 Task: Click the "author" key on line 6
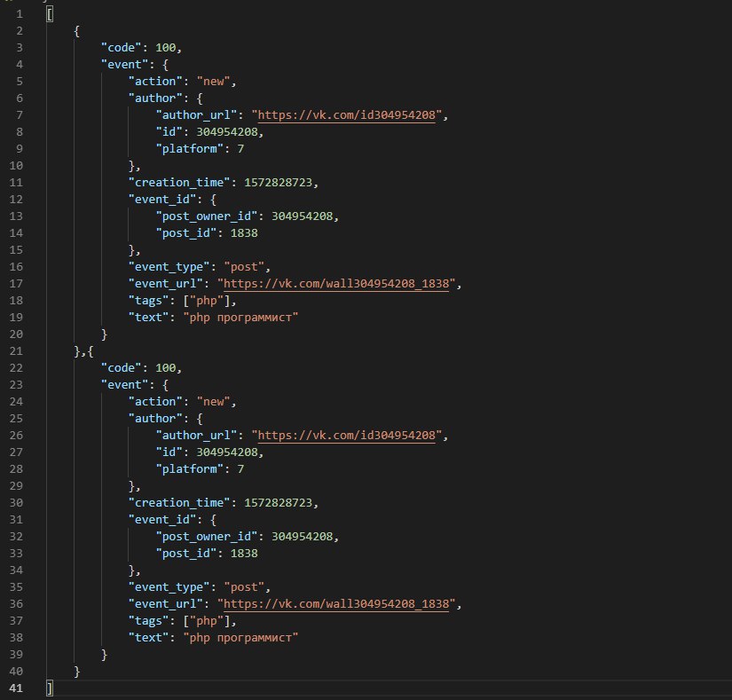click(x=155, y=98)
